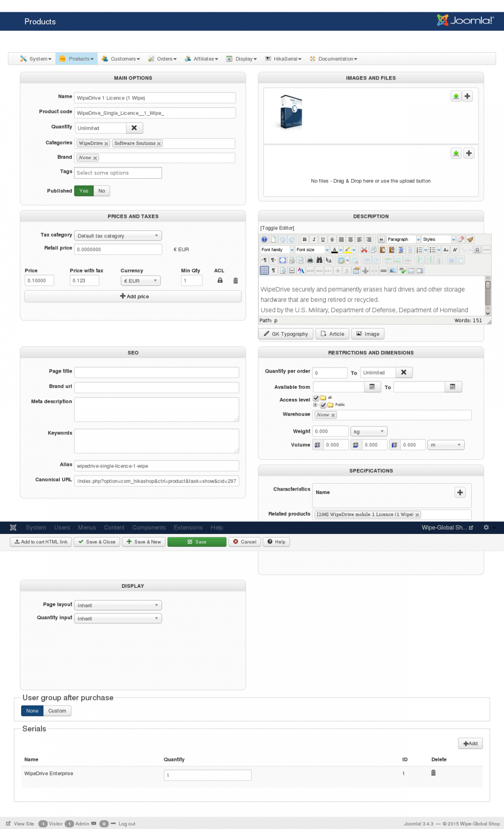Set Published to Yes
This screenshot has width=504, height=829.
point(84,191)
